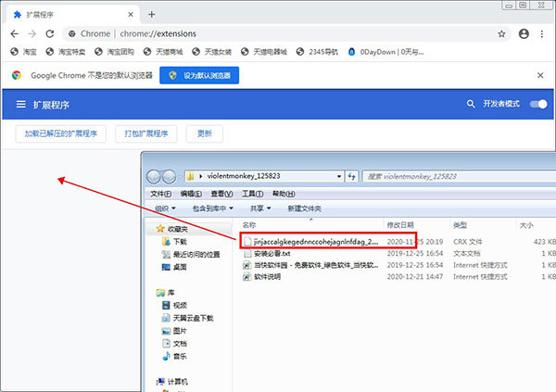
Task: Expand the 组织 dropdown
Action: pos(165,209)
